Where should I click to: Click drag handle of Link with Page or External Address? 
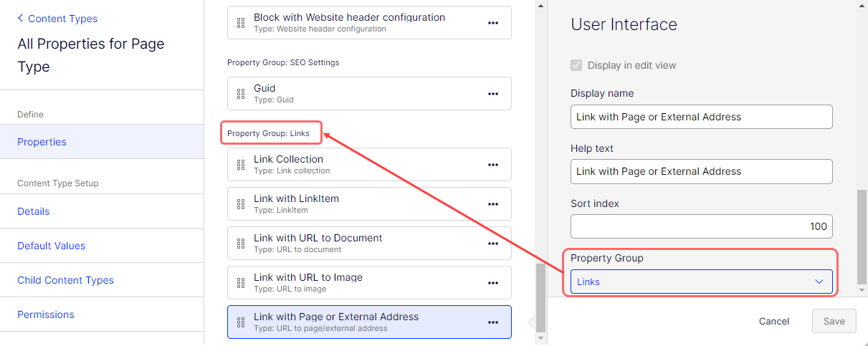[x=241, y=322]
